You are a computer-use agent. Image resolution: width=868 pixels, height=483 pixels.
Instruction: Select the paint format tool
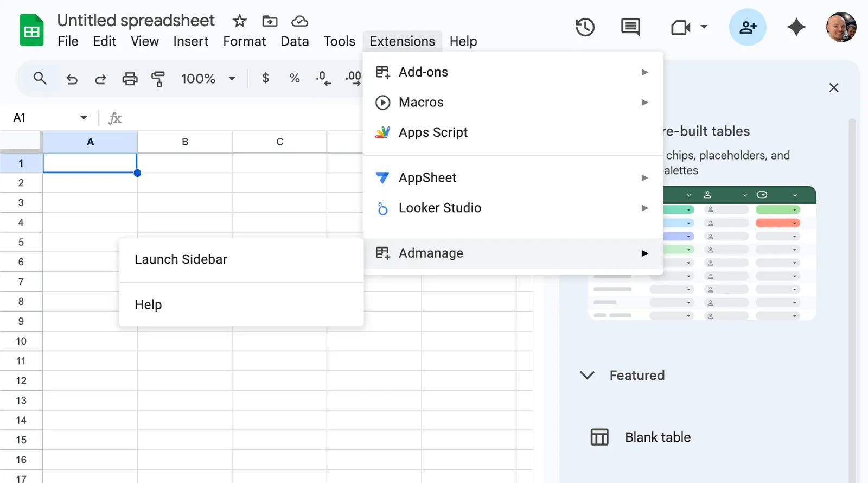tap(158, 79)
